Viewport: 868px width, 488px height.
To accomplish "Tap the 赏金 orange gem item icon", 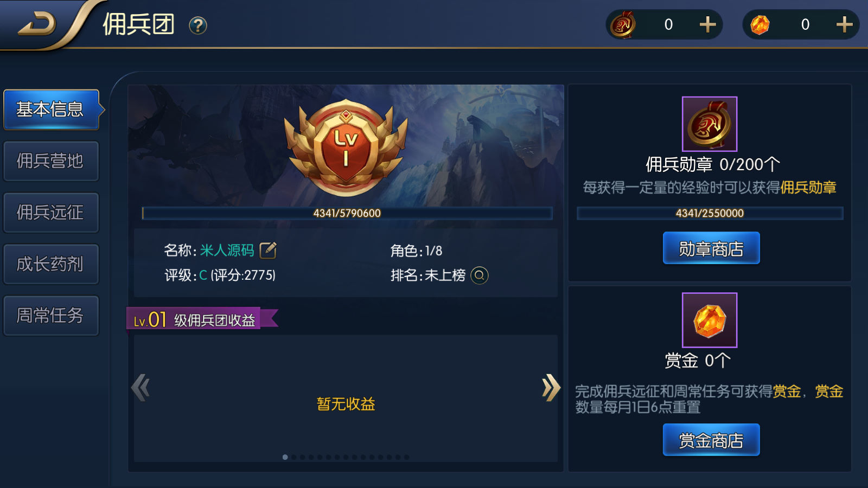I will tap(710, 320).
